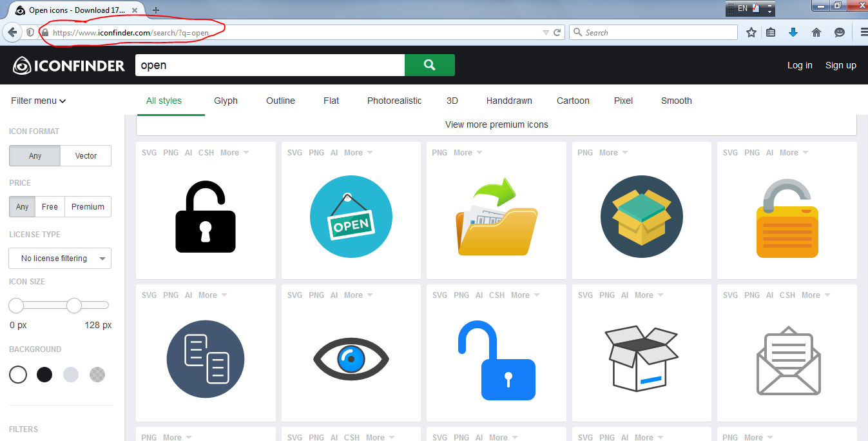Expand More formats on black padlock card
868x441 pixels.
[x=235, y=153]
